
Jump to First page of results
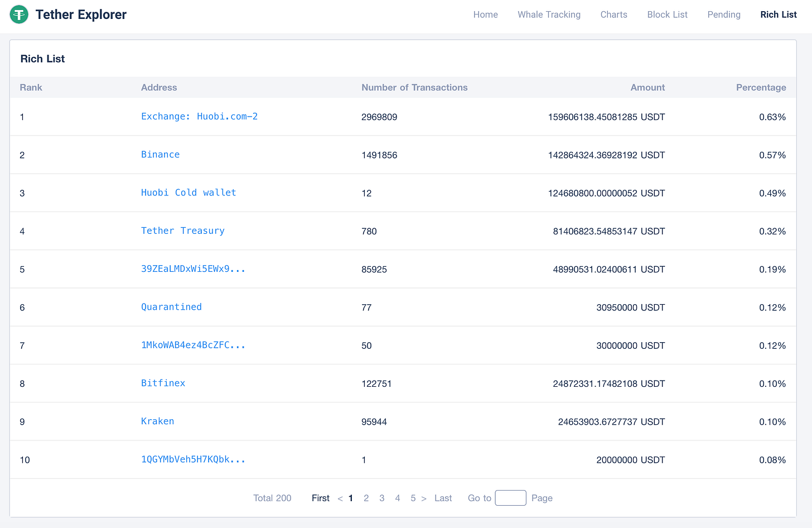[321, 498]
